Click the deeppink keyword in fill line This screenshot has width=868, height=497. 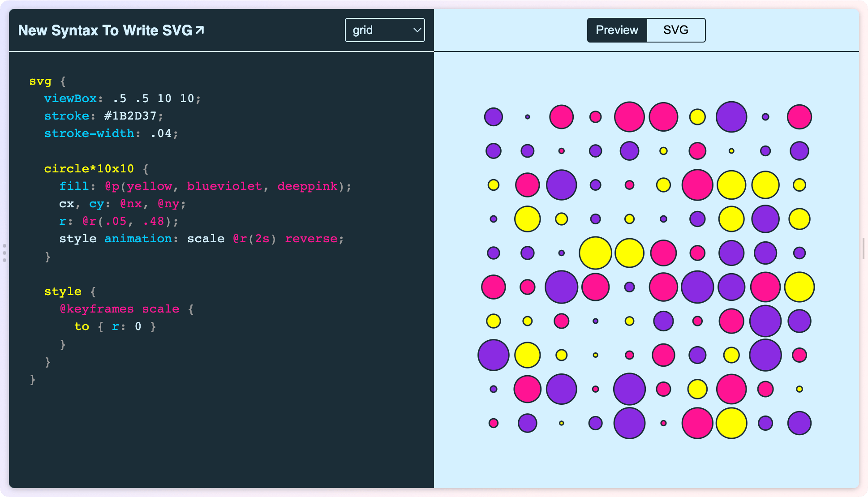pos(307,186)
